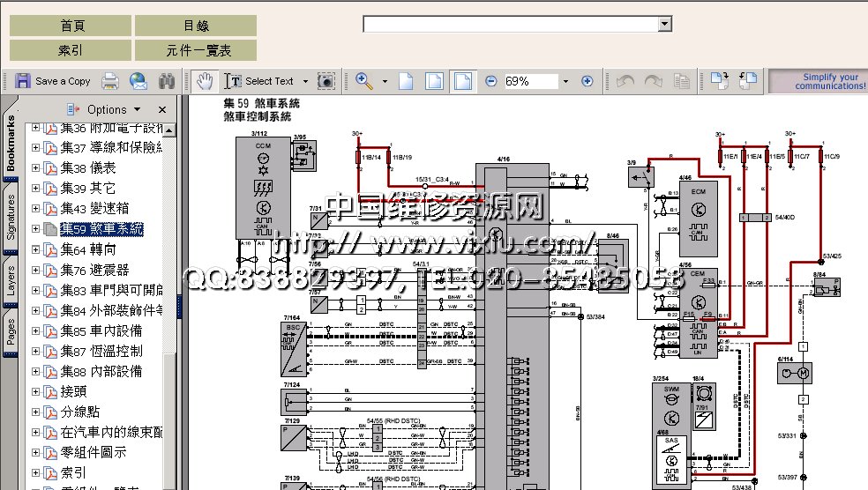Open the Options menu in Bookmarks panel
Image resolution: width=868 pixels, height=490 pixels.
[106, 109]
